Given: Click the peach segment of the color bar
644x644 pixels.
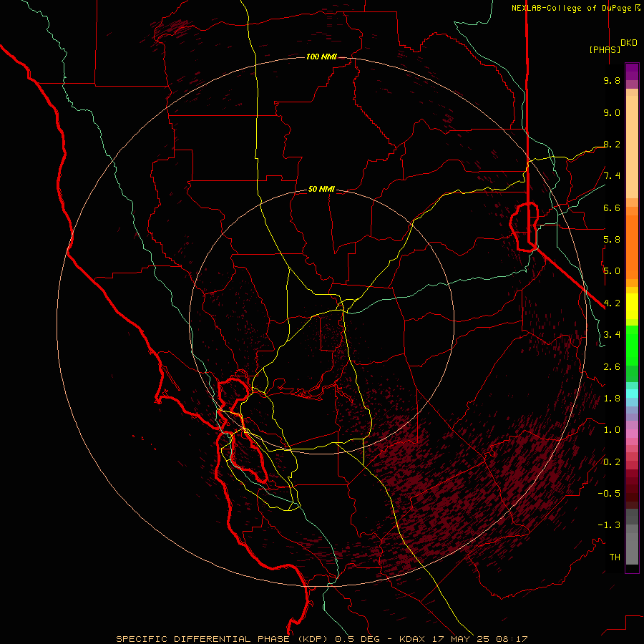Looking at the screenshot, I should [632, 147].
